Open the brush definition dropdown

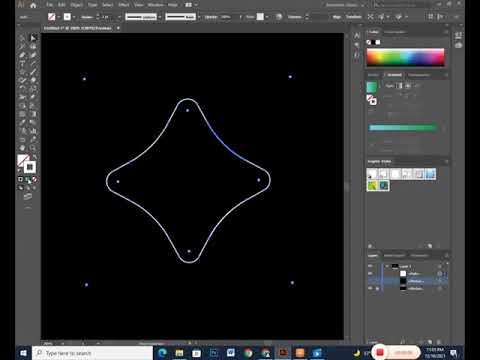[x=199, y=17]
